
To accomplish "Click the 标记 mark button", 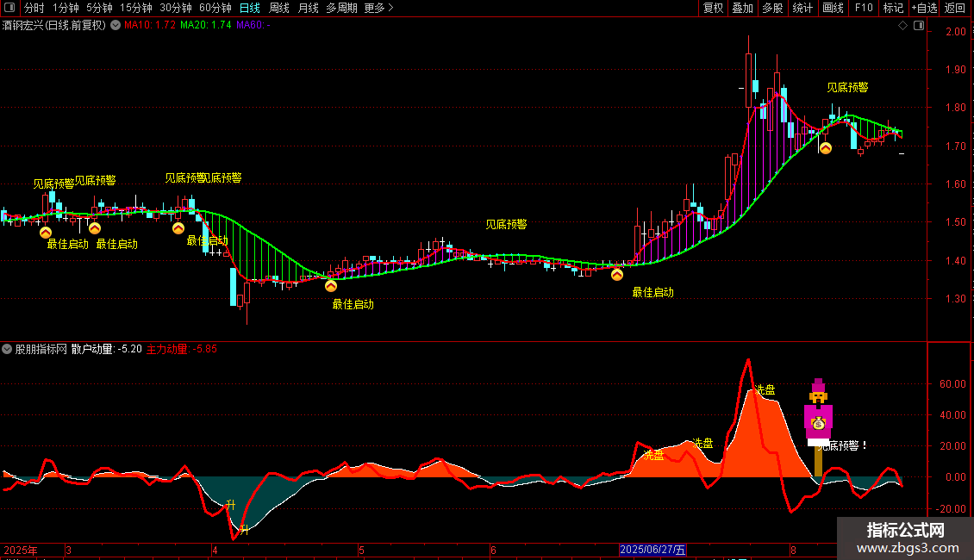I will point(893,8).
